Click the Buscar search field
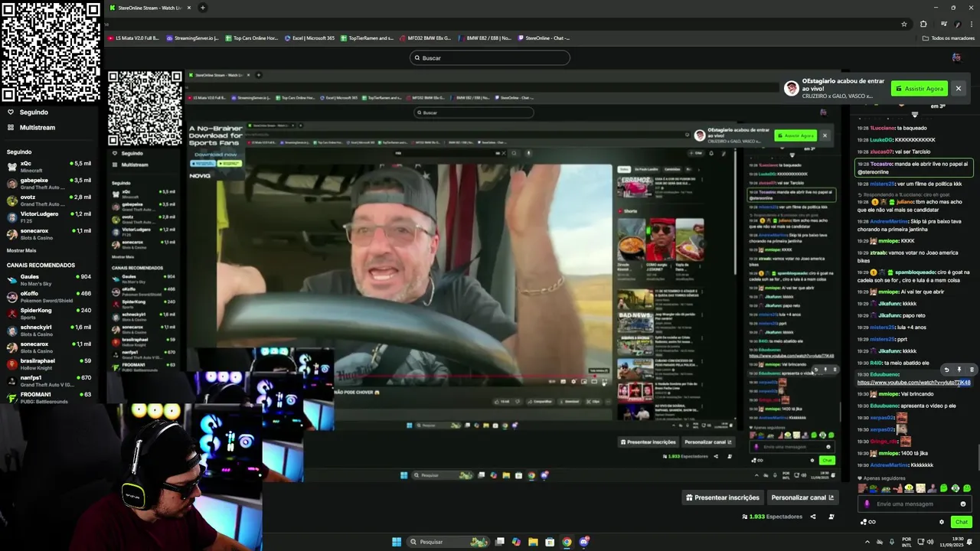Viewport: 980px width, 551px height. tap(490, 57)
